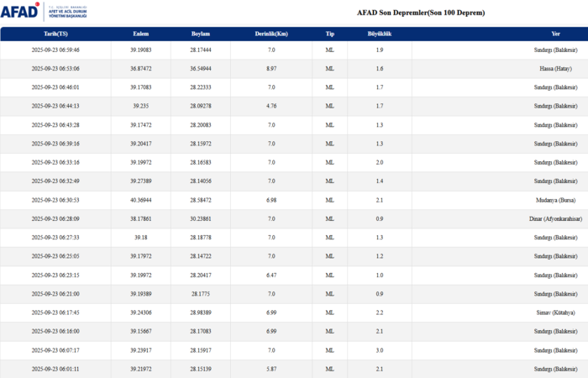
Task: Click magnitude value 1.4
Action: click(x=380, y=181)
